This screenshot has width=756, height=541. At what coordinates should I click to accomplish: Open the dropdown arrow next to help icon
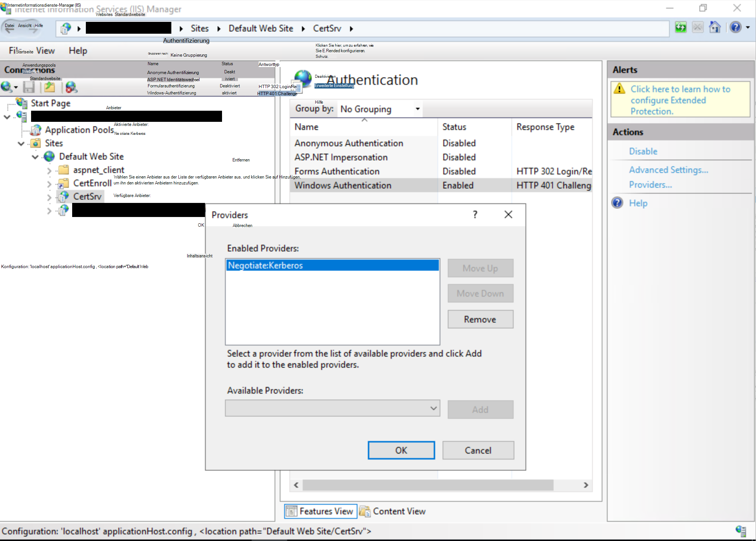748,27
